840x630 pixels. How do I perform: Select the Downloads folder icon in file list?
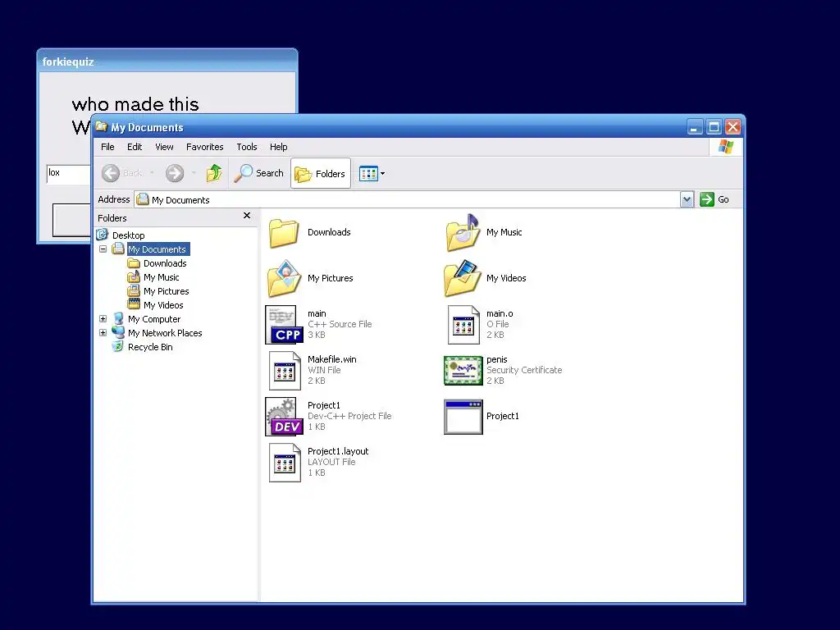(x=284, y=233)
